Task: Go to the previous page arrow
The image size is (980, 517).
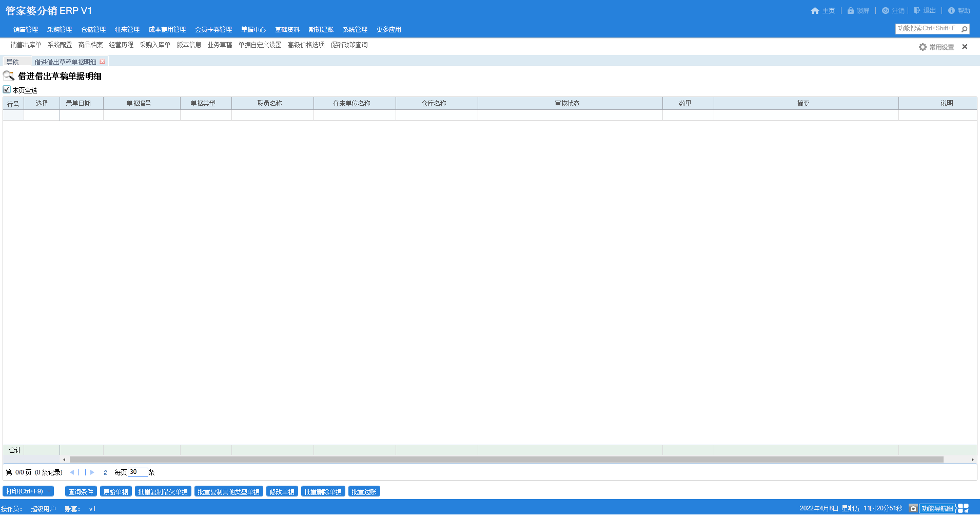Action: (x=72, y=472)
